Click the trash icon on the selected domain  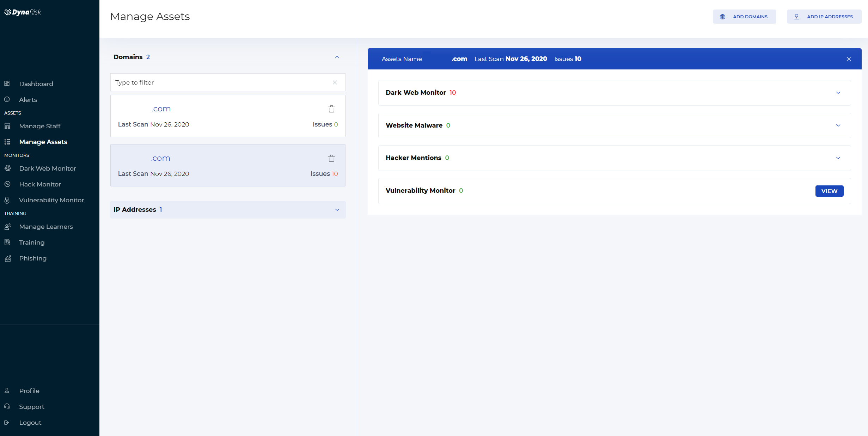click(x=331, y=158)
